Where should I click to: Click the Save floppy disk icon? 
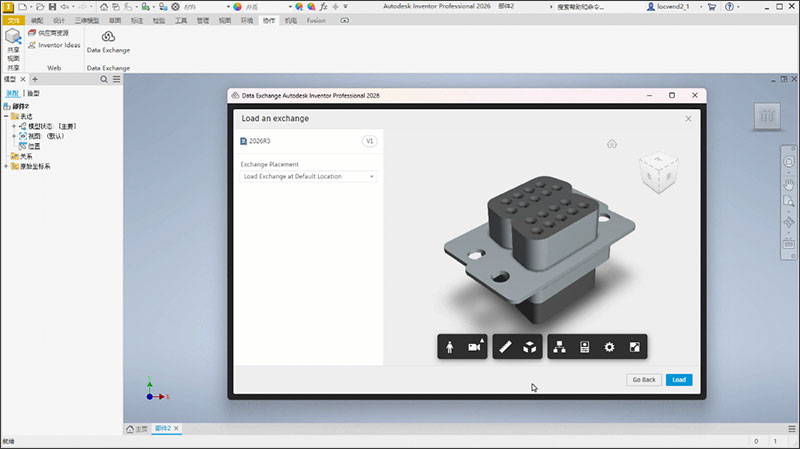(x=52, y=7)
